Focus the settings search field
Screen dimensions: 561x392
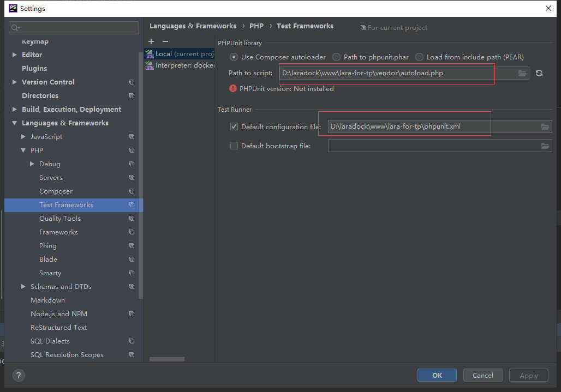tap(74, 28)
